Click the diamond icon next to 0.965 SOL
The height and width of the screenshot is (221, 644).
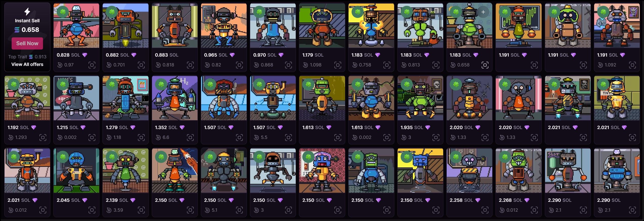pyautogui.click(x=232, y=55)
